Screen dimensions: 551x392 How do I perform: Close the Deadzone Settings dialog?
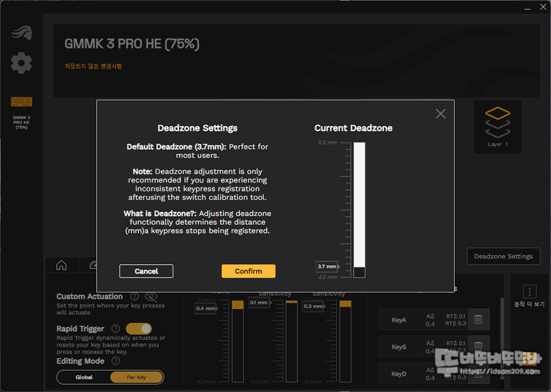coord(440,113)
